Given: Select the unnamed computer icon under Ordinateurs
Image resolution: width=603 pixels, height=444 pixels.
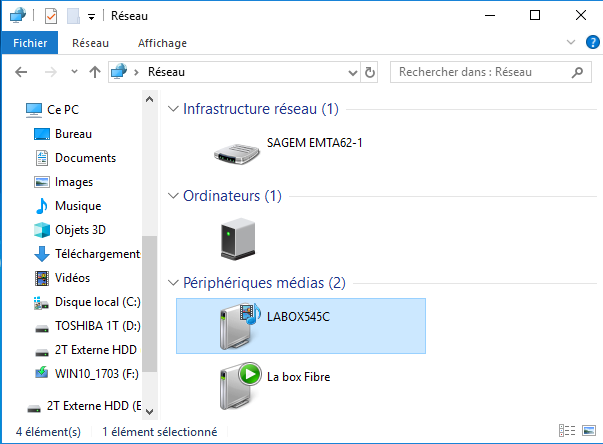Looking at the screenshot, I should pyautogui.click(x=238, y=237).
